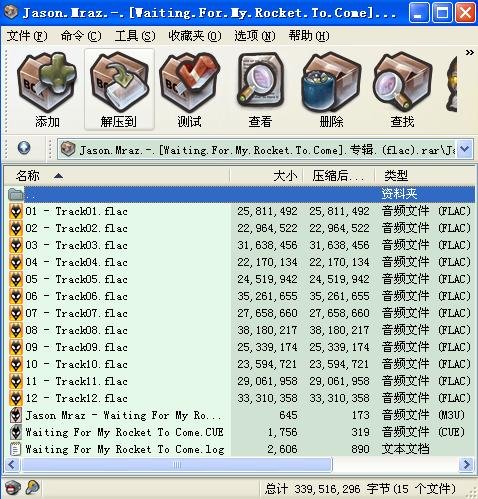Open the 工具(S) menu
The height and width of the screenshot is (499, 478).
(x=135, y=36)
